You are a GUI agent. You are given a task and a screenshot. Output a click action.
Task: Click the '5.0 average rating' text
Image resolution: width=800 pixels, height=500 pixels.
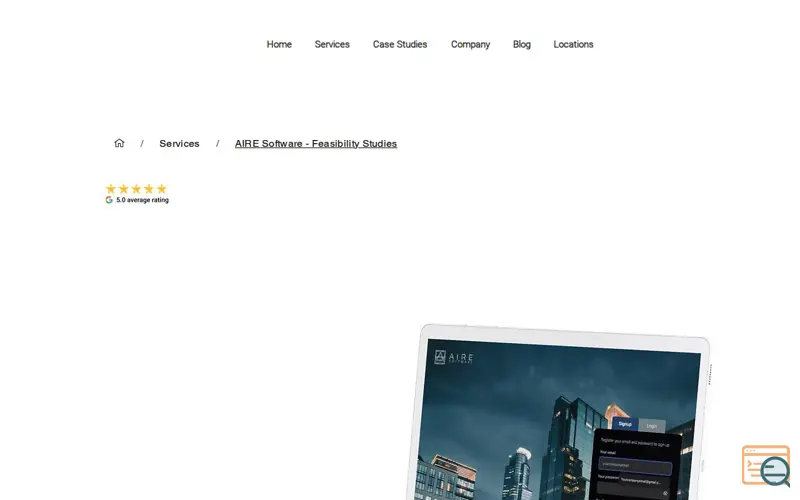coord(142,200)
